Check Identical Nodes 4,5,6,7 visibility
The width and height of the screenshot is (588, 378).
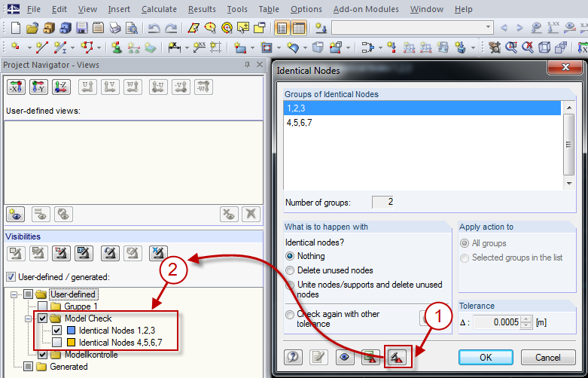[x=57, y=343]
